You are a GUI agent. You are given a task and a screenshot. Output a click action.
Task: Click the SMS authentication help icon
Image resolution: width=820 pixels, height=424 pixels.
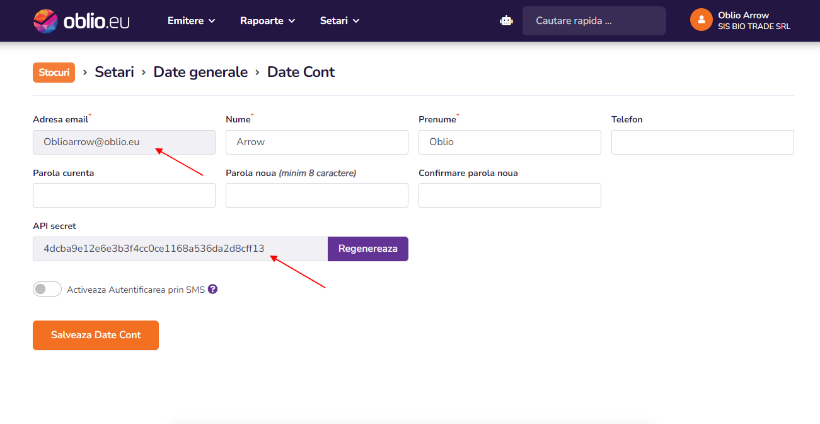(x=212, y=289)
